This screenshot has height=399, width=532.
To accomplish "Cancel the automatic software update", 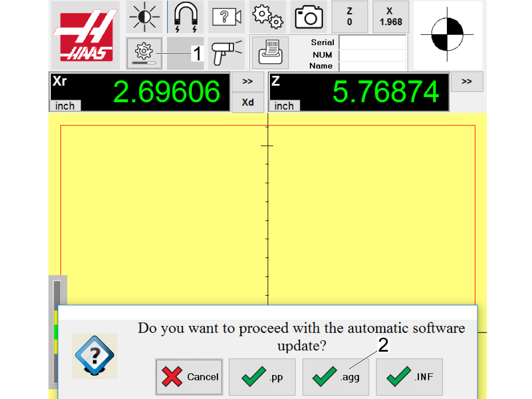I will 189,377.
